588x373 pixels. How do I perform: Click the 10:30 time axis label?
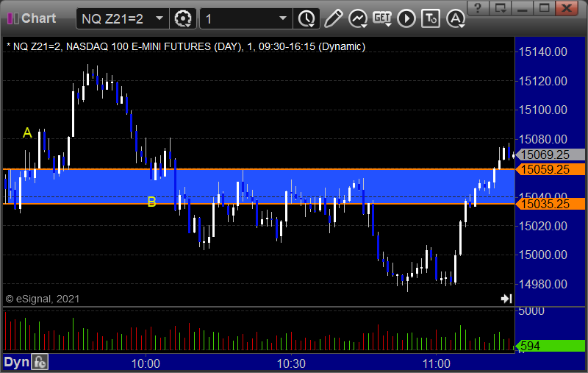click(291, 363)
